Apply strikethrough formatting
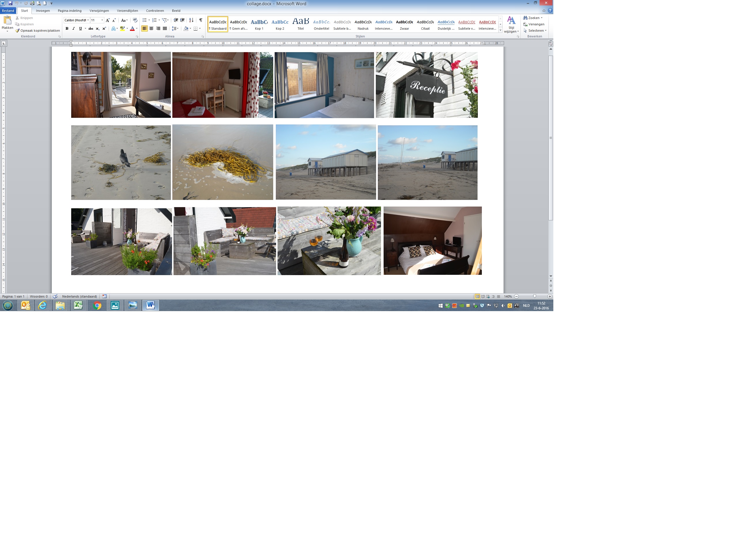The height and width of the screenshot is (560, 747). [x=90, y=29]
